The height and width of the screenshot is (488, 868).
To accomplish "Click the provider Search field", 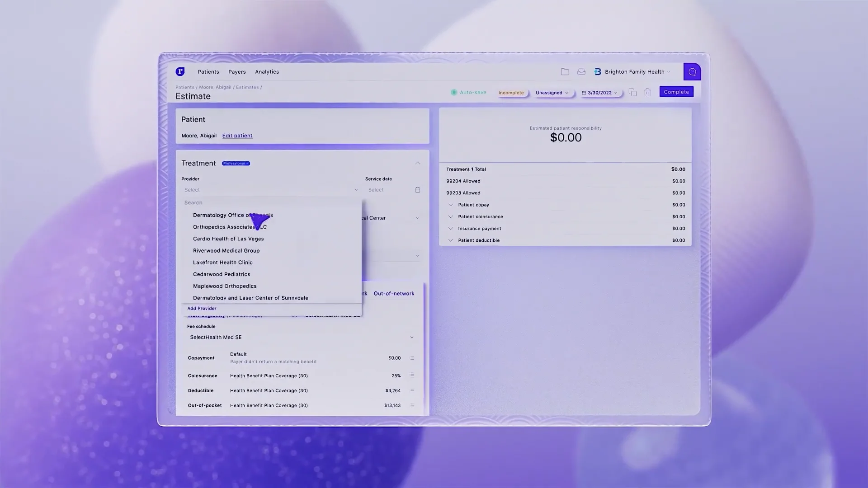I will 271,202.
